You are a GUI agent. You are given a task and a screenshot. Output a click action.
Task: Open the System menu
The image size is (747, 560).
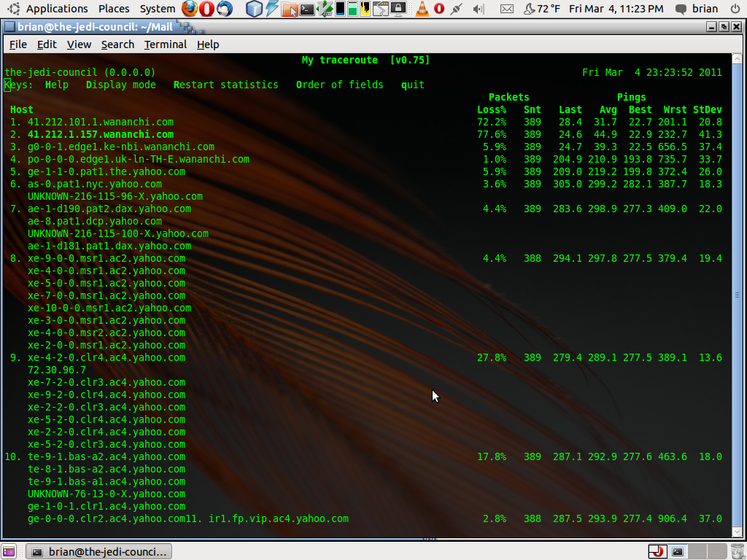[x=158, y=9]
